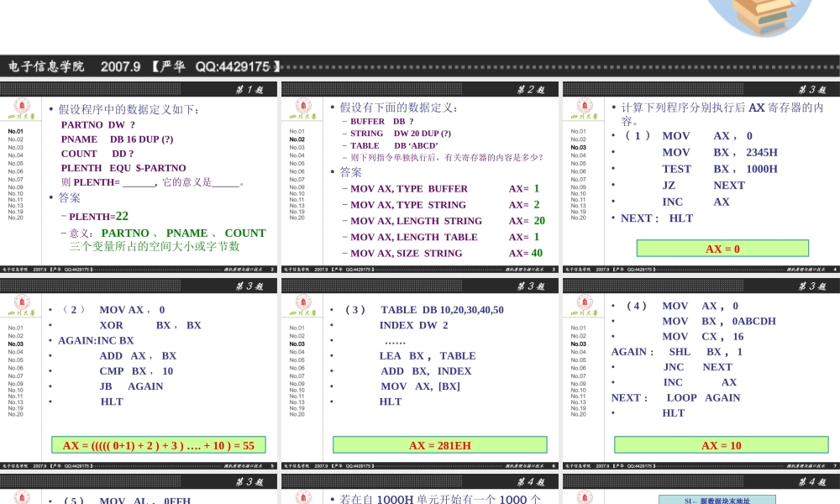Image resolution: width=840 pixels, height=504 pixels.
Task: Click the 第1题 slide title bar
Action: click(139, 89)
